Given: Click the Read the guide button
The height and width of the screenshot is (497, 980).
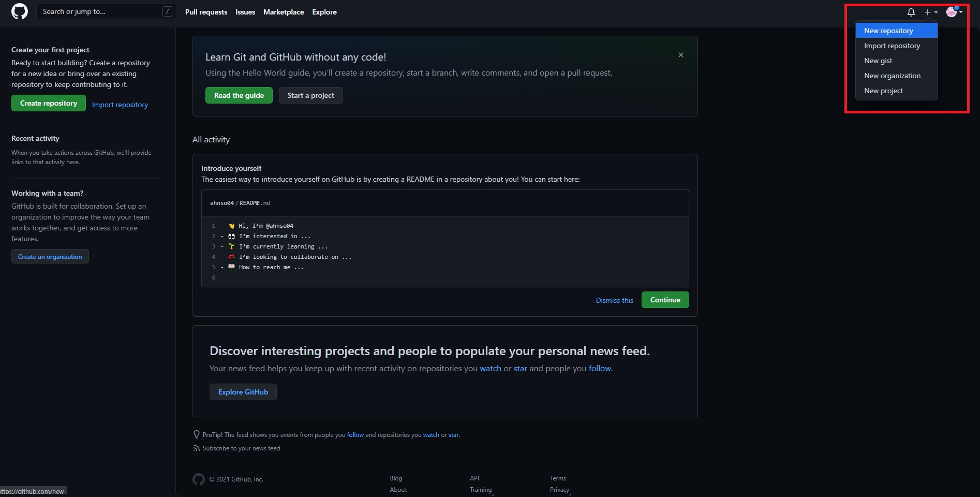Looking at the screenshot, I should pyautogui.click(x=239, y=95).
